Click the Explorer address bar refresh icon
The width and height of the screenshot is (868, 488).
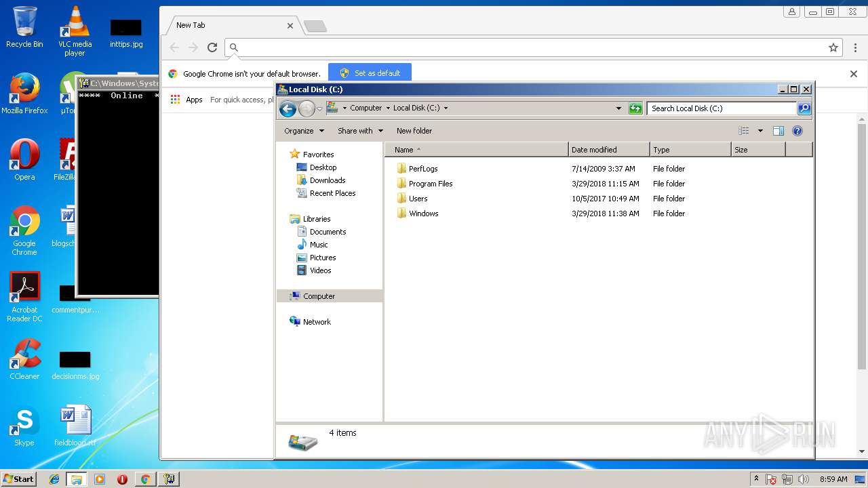tap(635, 108)
